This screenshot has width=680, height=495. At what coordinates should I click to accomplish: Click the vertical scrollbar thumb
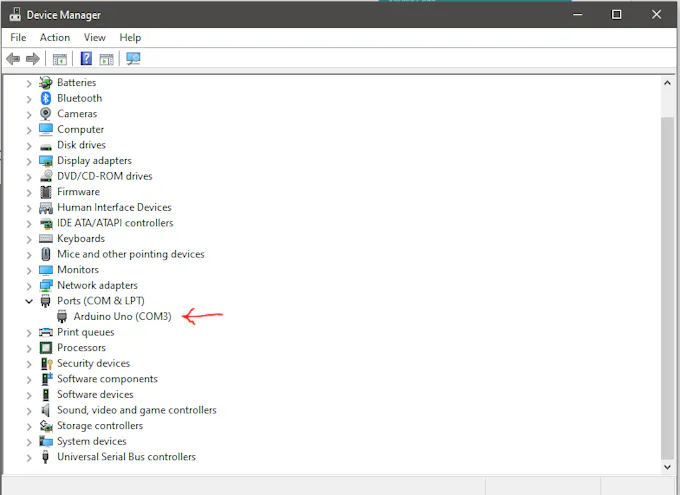click(667, 288)
